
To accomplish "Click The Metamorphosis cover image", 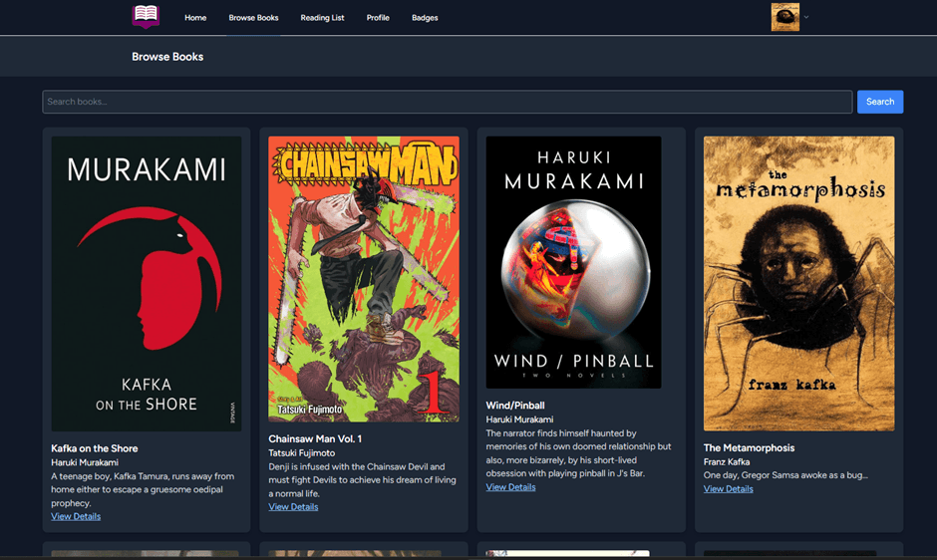I will click(799, 284).
